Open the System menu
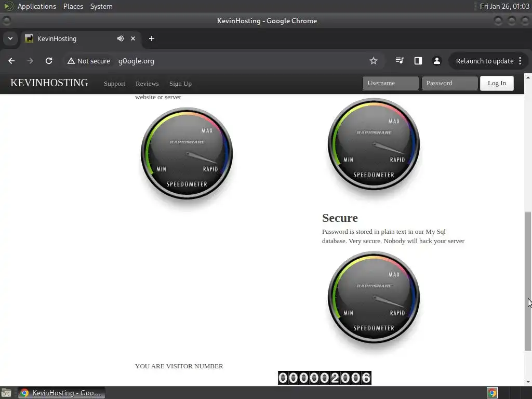The height and width of the screenshot is (399, 532). 101,6
